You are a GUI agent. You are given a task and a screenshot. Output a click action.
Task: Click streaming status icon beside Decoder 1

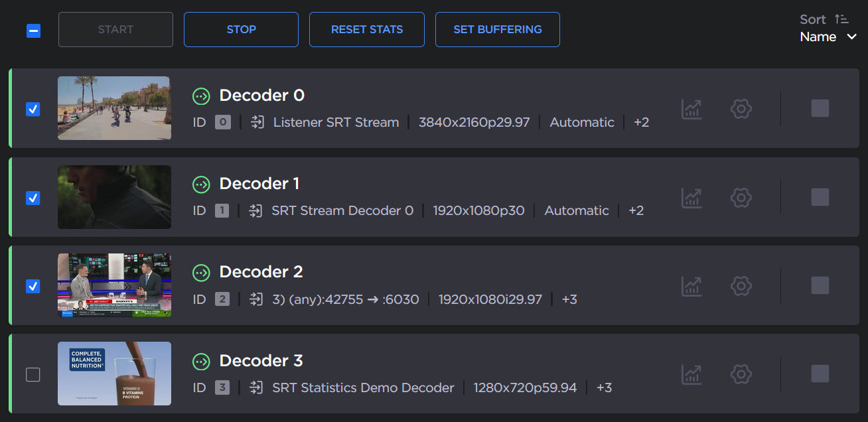pyautogui.click(x=201, y=184)
